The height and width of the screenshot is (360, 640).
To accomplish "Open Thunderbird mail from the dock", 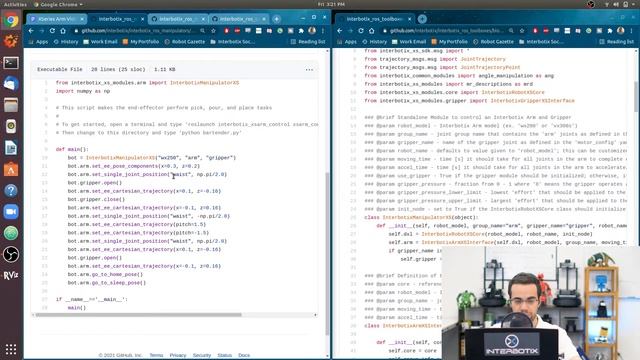I will (11, 84).
